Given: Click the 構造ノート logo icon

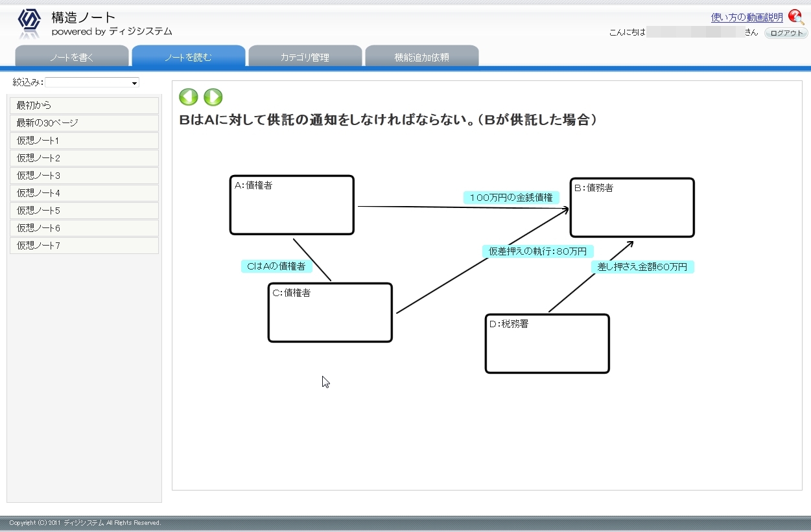Looking at the screenshot, I should tap(29, 23).
